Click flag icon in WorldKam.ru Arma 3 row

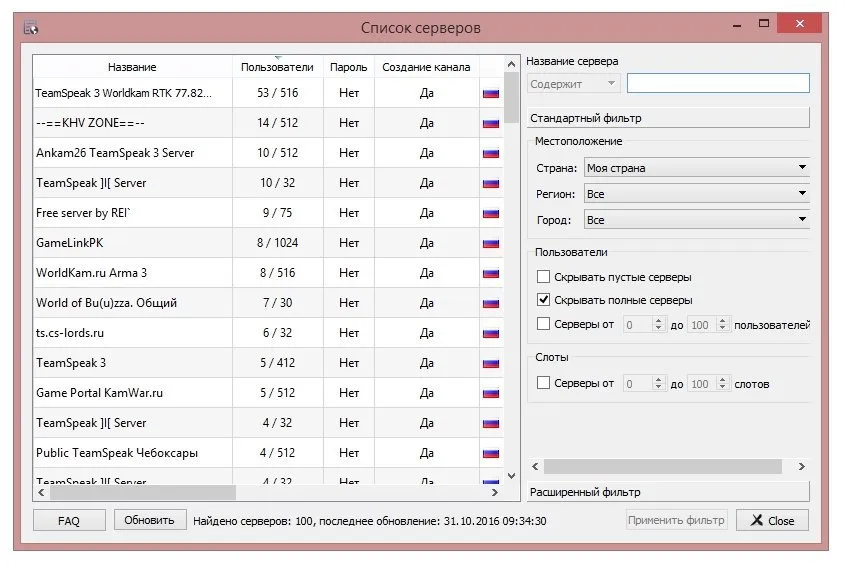(x=490, y=273)
